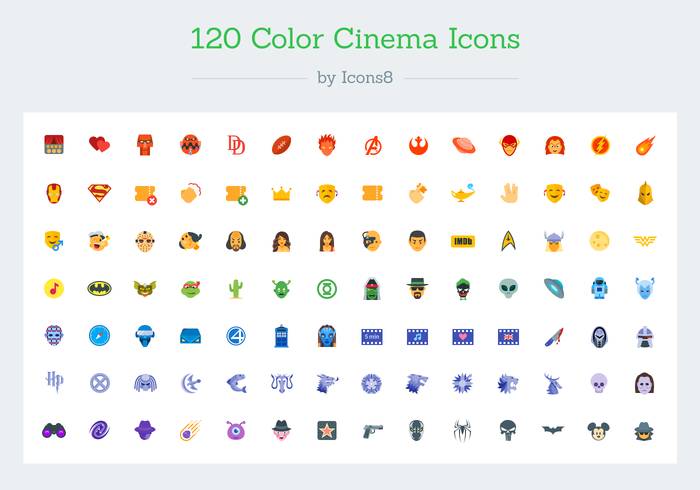Select the Michael Myers mask icon
Screen dimensions: 700x490
click(x=645, y=383)
